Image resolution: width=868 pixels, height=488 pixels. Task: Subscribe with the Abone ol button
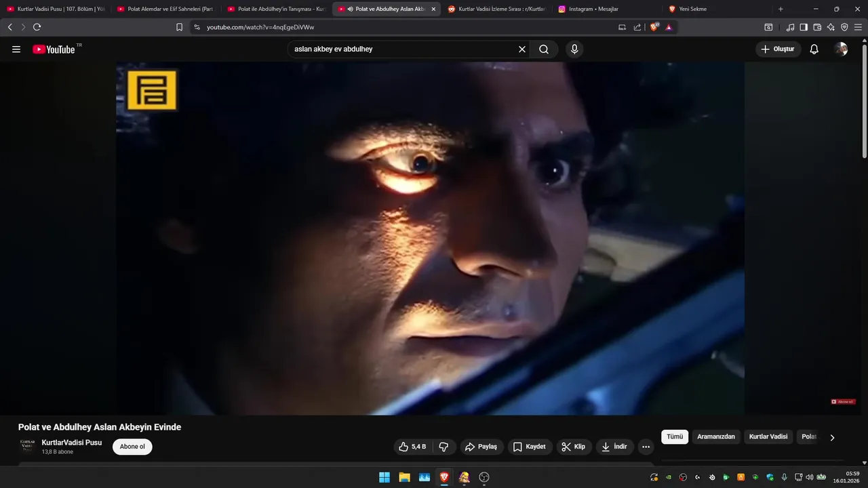coord(132,447)
